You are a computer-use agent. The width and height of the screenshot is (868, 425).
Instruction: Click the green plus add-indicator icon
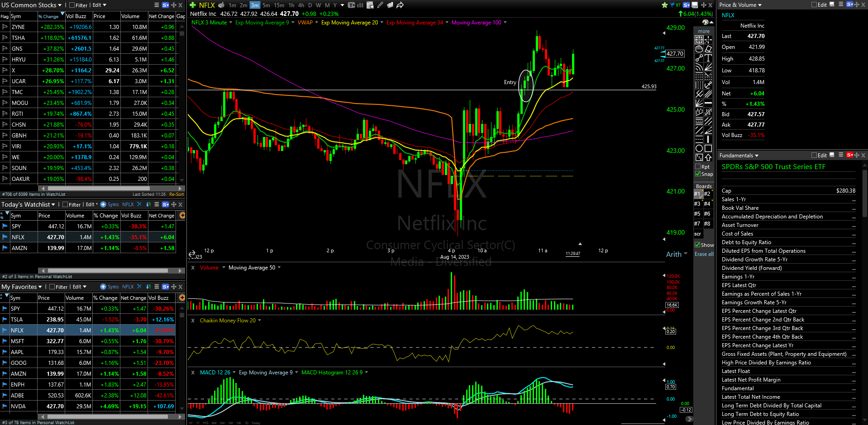(x=193, y=5)
